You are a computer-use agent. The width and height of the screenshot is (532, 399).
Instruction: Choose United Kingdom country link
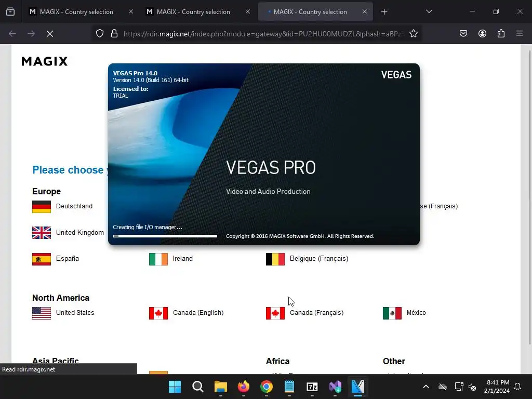(79, 232)
